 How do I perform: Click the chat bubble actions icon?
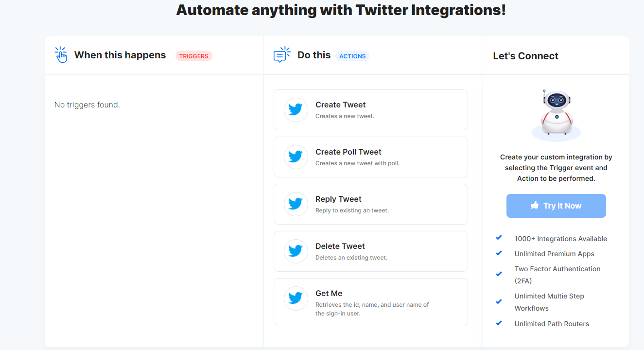tap(282, 55)
